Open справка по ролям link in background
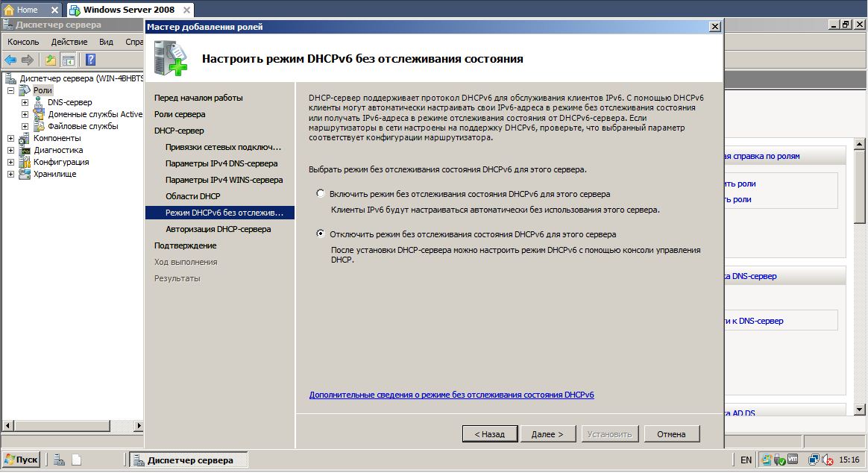Image resolution: width=868 pixels, height=473 pixels. coord(763,156)
